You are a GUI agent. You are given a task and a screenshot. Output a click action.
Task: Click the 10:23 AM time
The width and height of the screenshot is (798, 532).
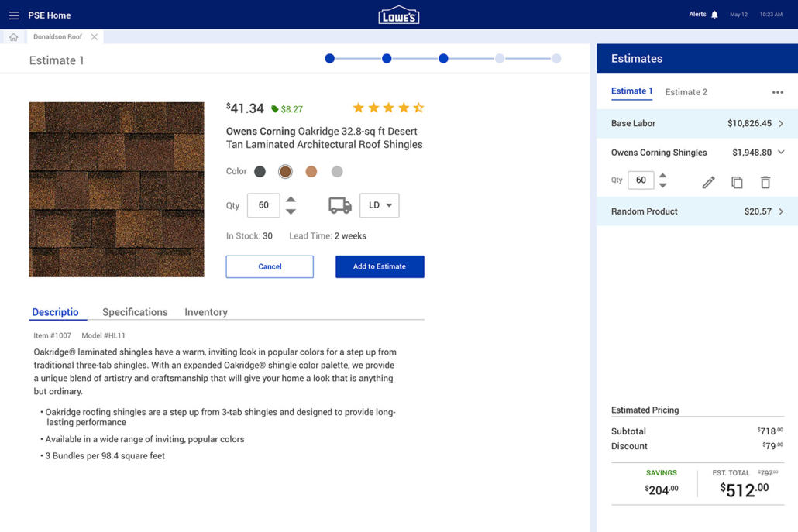point(771,15)
